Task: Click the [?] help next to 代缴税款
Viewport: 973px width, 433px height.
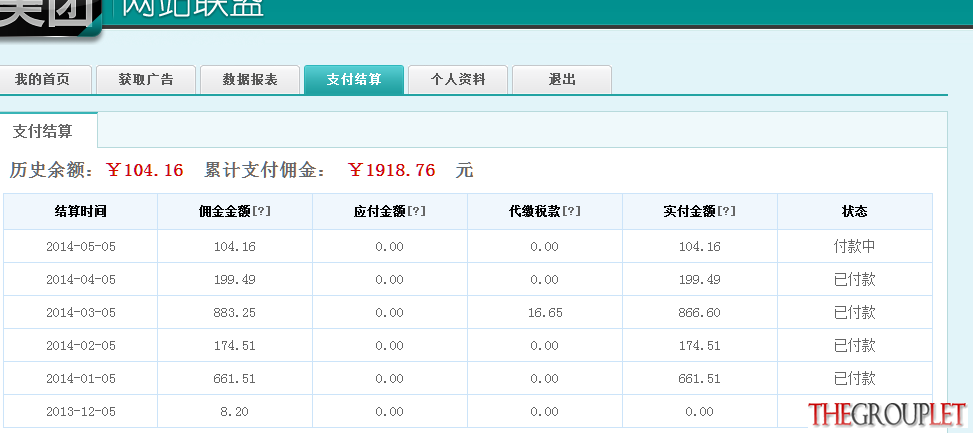Action: click(x=572, y=211)
